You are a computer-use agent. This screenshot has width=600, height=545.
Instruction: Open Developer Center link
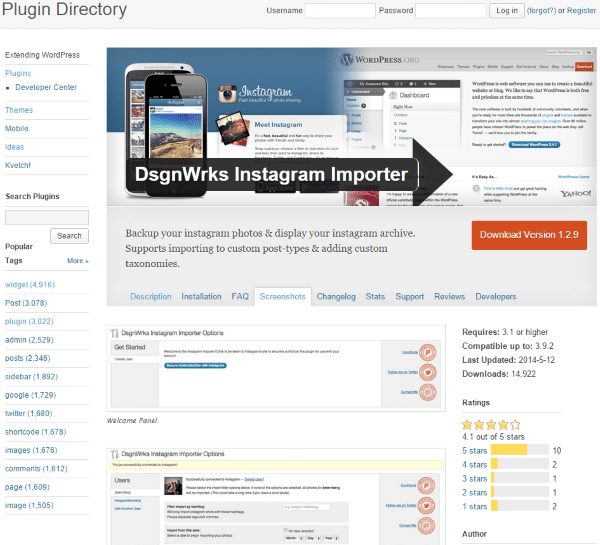click(46, 87)
